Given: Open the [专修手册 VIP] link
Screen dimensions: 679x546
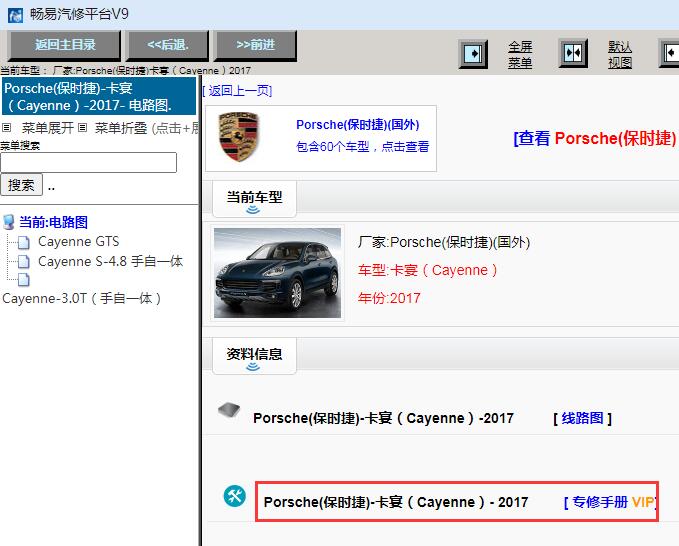Looking at the screenshot, I should [x=611, y=502].
